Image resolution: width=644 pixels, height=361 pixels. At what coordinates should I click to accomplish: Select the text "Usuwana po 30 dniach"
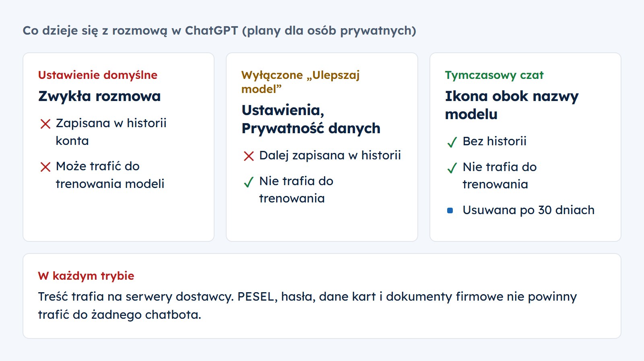point(528,210)
